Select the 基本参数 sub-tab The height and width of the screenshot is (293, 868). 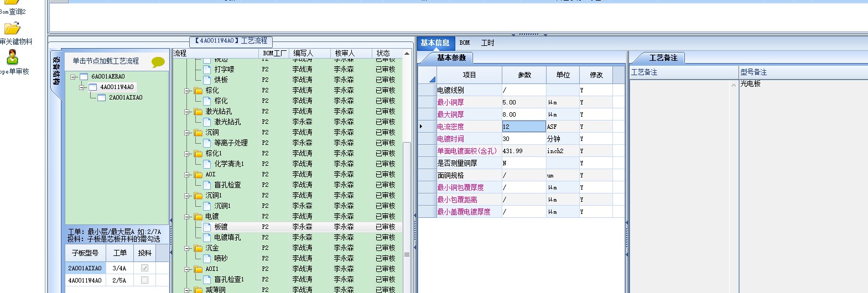coord(451,57)
